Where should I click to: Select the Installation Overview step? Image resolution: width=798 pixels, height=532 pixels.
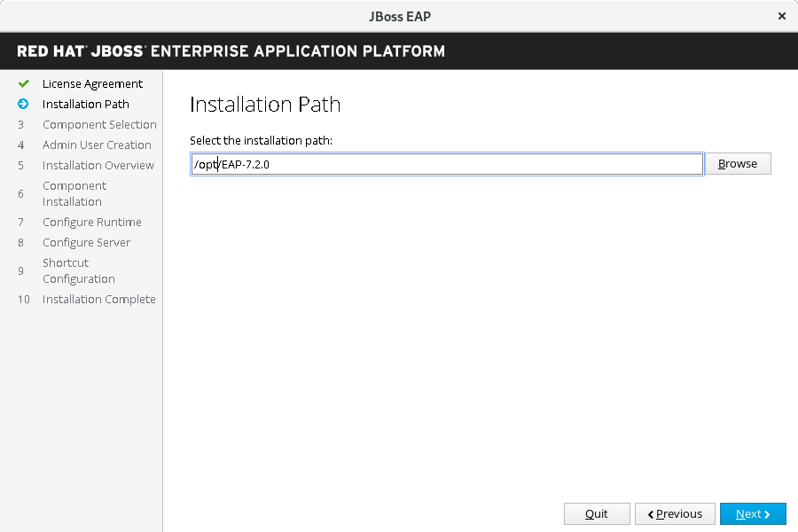point(98,166)
